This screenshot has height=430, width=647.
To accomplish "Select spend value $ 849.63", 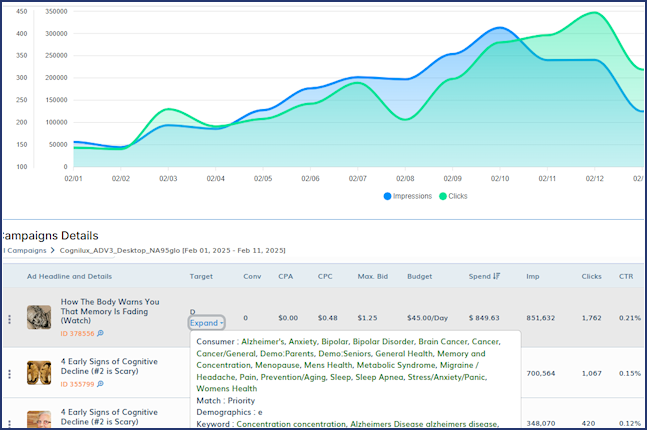I will pos(484,318).
